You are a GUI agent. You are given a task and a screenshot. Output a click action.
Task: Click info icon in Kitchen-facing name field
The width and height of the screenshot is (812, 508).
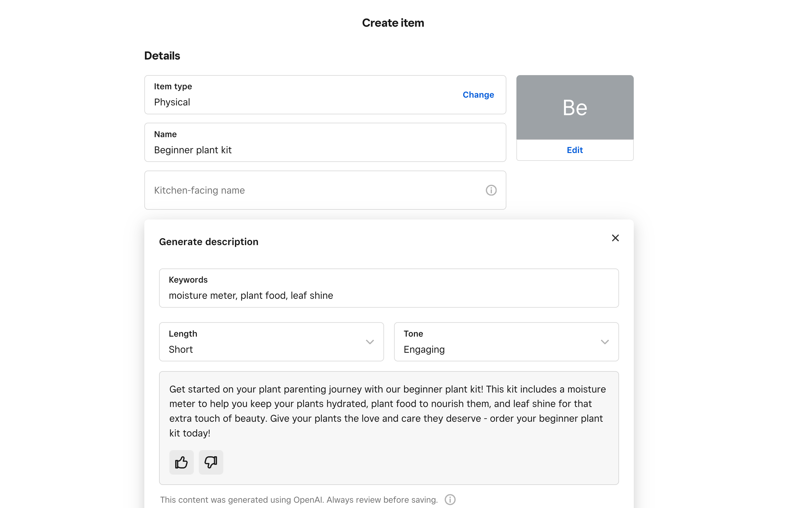coord(491,190)
